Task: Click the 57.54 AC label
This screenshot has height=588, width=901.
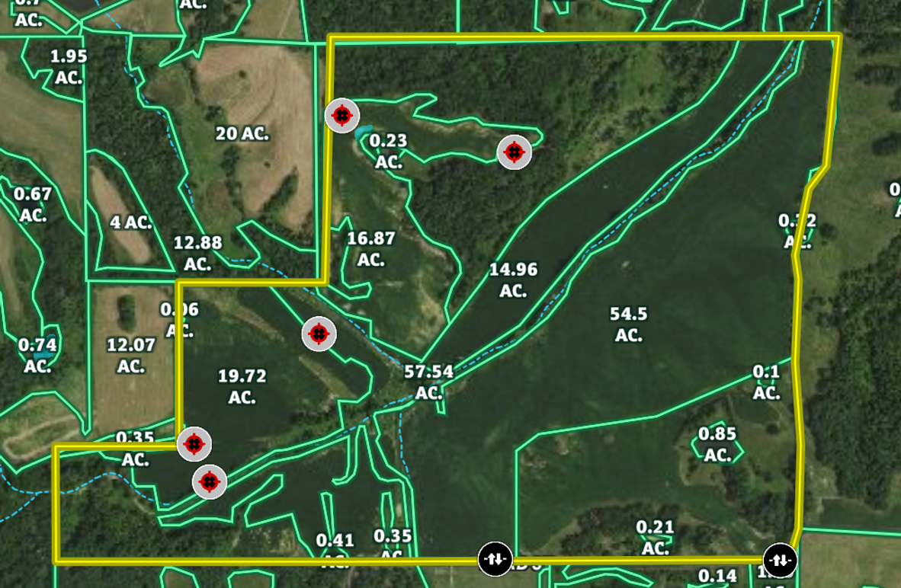Action: pos(428,382)
